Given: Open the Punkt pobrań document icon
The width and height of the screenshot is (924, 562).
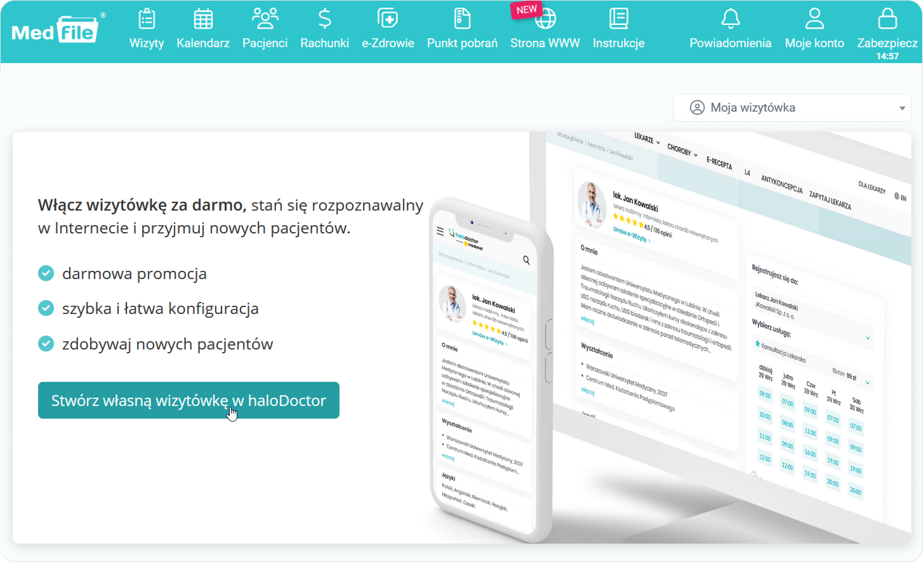Looking at the screenshot, I should tap(462, 18).
